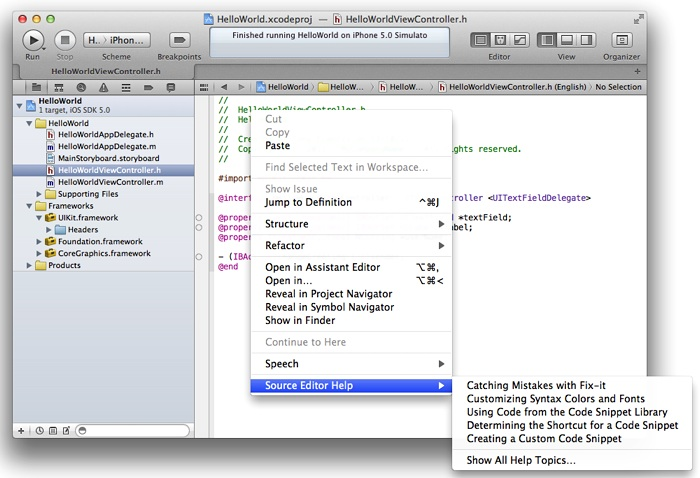Toggle the Utilities pane view button

tap(586, 40)
